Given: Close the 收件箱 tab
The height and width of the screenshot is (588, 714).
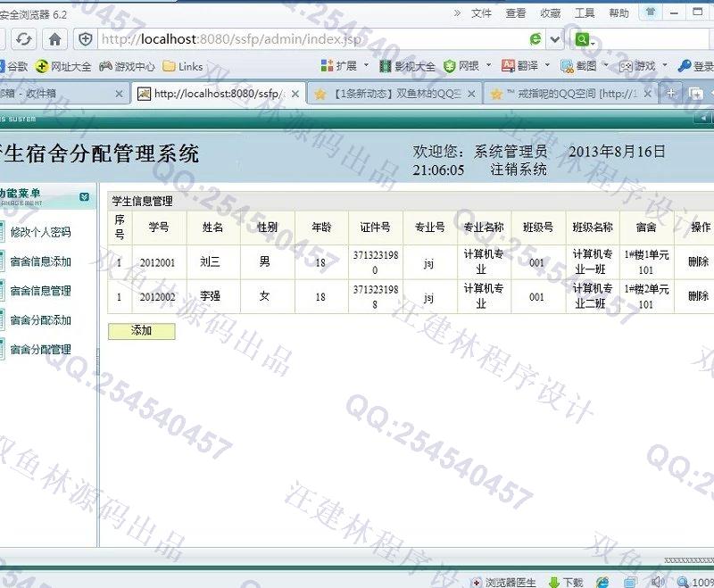Looking at the screenshot, I should click(120, 94).
